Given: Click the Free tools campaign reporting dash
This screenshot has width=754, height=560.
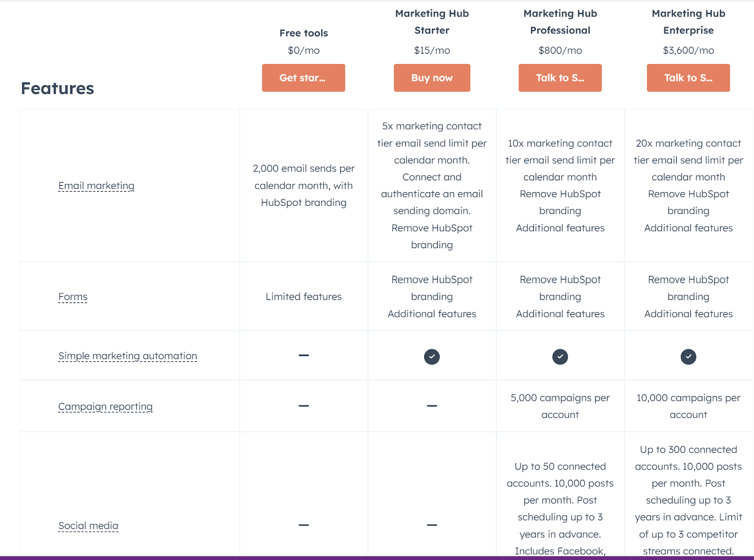Looking at the screenshot, I should (x=303, y=406).
